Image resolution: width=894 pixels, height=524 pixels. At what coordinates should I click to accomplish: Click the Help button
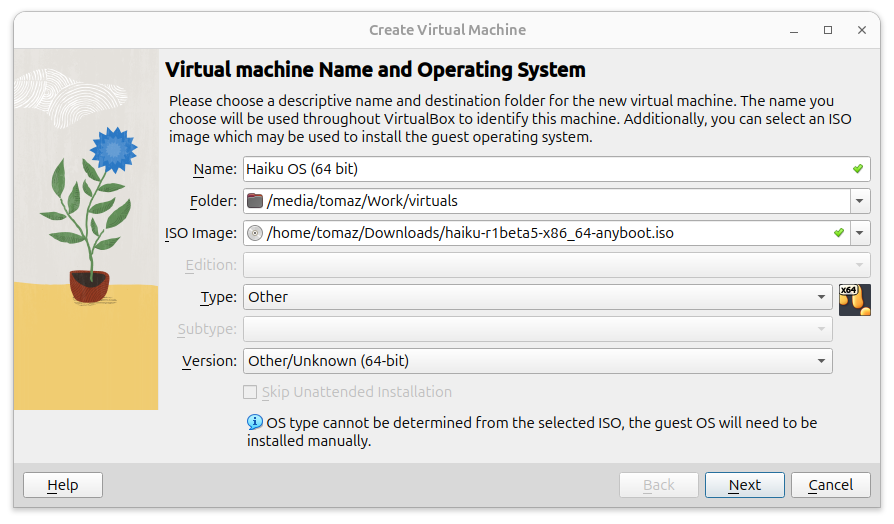pos(63,485)
